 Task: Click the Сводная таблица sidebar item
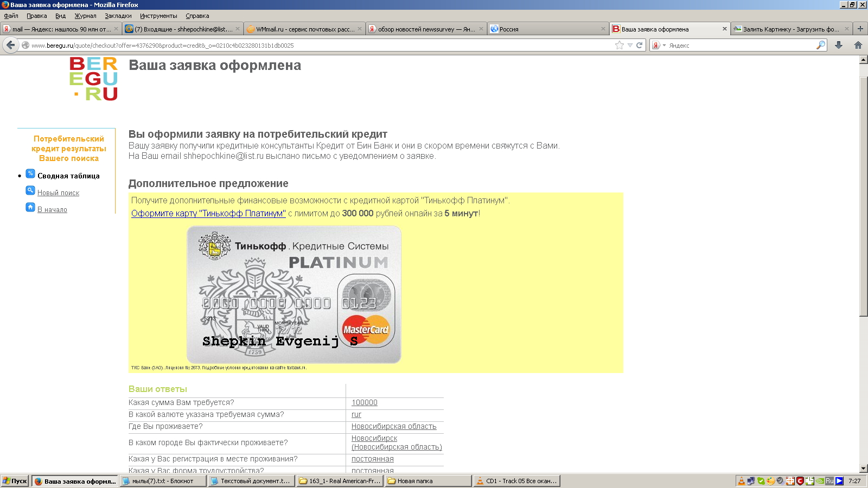coord(68,176)
